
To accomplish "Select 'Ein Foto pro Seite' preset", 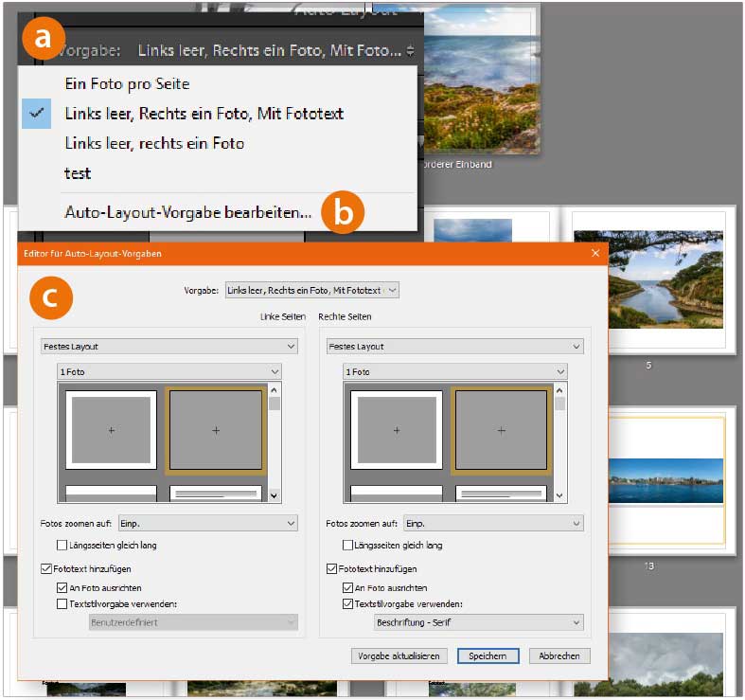I will coord(127,83).
